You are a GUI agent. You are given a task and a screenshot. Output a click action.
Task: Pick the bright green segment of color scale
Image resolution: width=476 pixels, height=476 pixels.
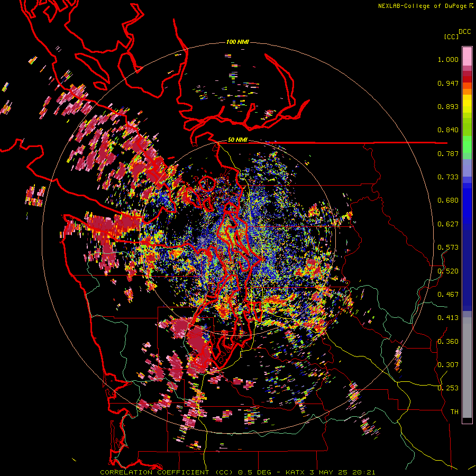click(467, 144)
